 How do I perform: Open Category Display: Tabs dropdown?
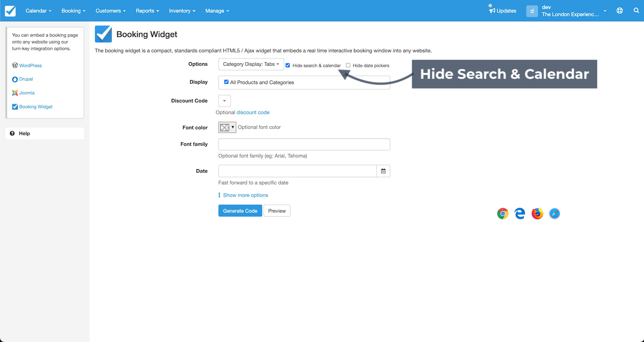click(251, 64)
